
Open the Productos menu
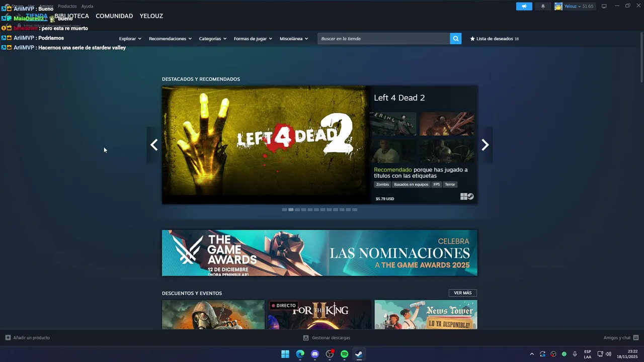[x=67, y=6]
